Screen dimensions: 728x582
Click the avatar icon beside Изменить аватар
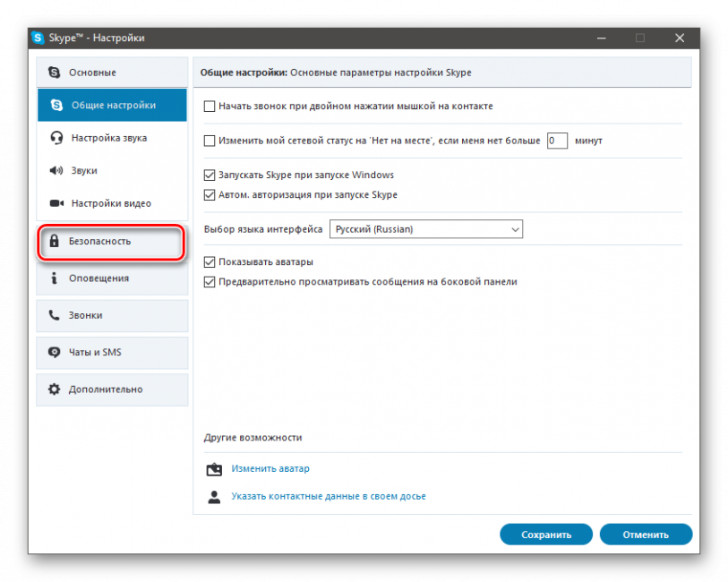tap(213, 468)
